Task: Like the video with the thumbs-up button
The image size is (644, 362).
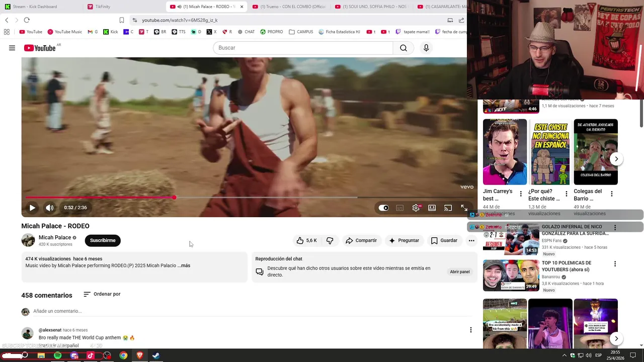Action: 306,240
